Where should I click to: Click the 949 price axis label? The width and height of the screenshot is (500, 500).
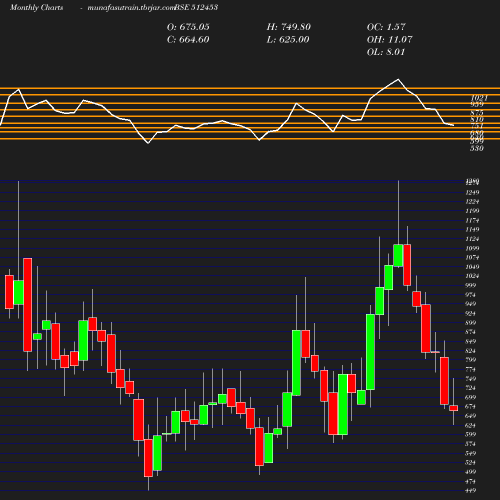[472, 304]
